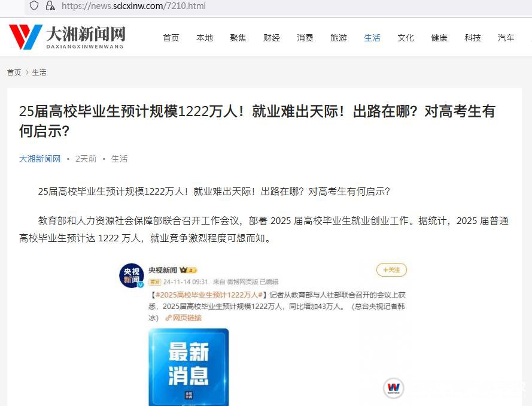This screenshot has height=406, width=532.
Task: Open the 健康 navigation item
Action: pyautogui.click(x=439, y=38)
